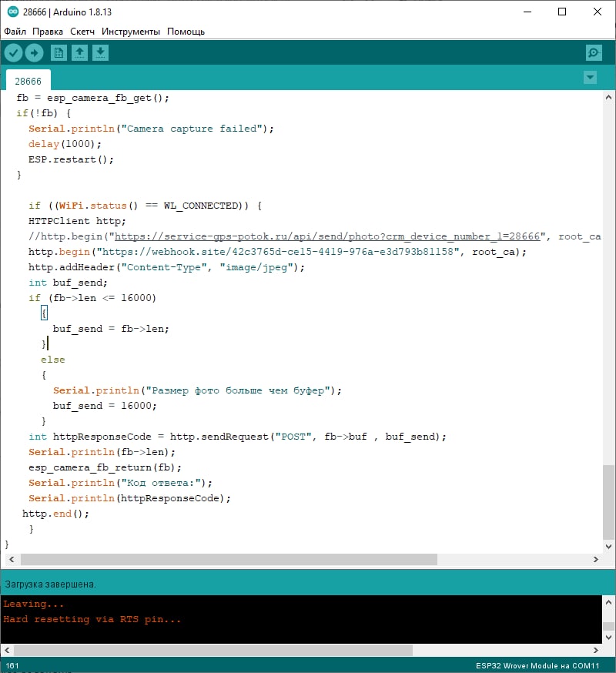This screenshot has height=673, width=616.
Task: Maximize the Arduino window
Action: tap(562, 12)
